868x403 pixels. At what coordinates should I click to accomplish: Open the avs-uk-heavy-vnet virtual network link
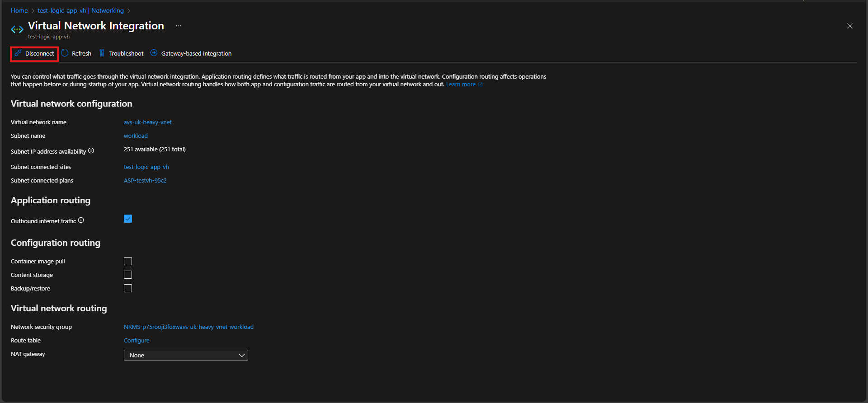[x=148, y=122]
